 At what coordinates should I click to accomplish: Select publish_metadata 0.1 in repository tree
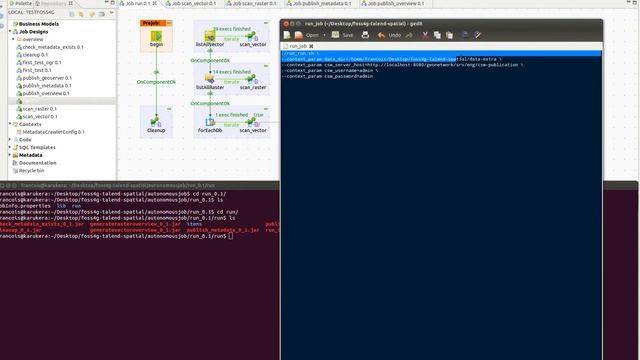click(44, 86)
